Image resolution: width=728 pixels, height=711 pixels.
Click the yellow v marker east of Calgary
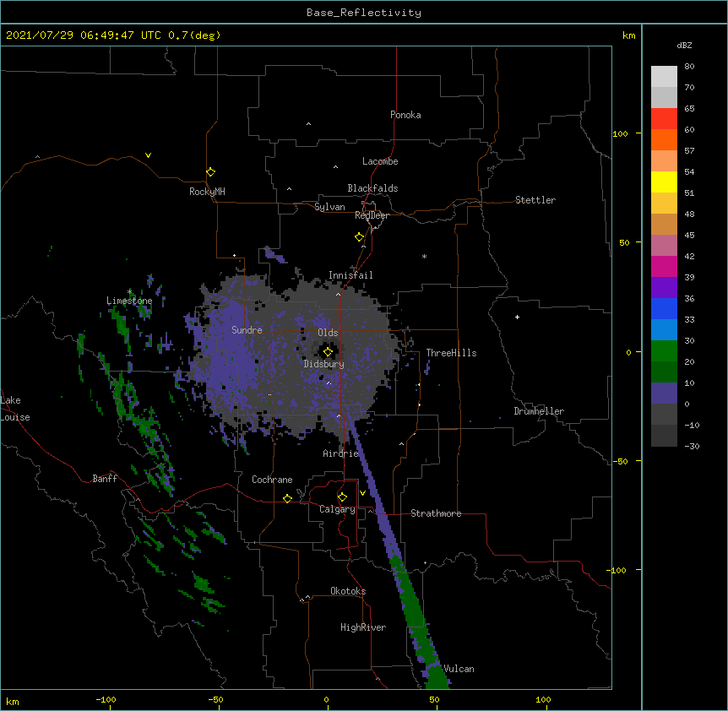[x=362, y=493]
